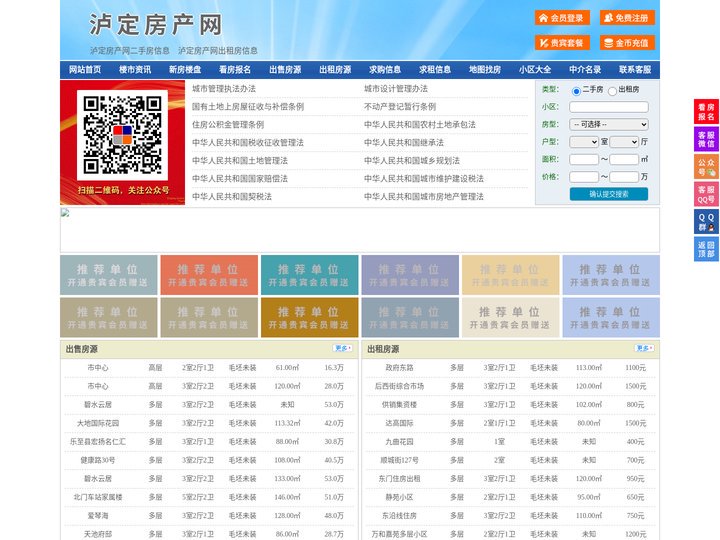Select the 二手房 radio button

[576, 91]
